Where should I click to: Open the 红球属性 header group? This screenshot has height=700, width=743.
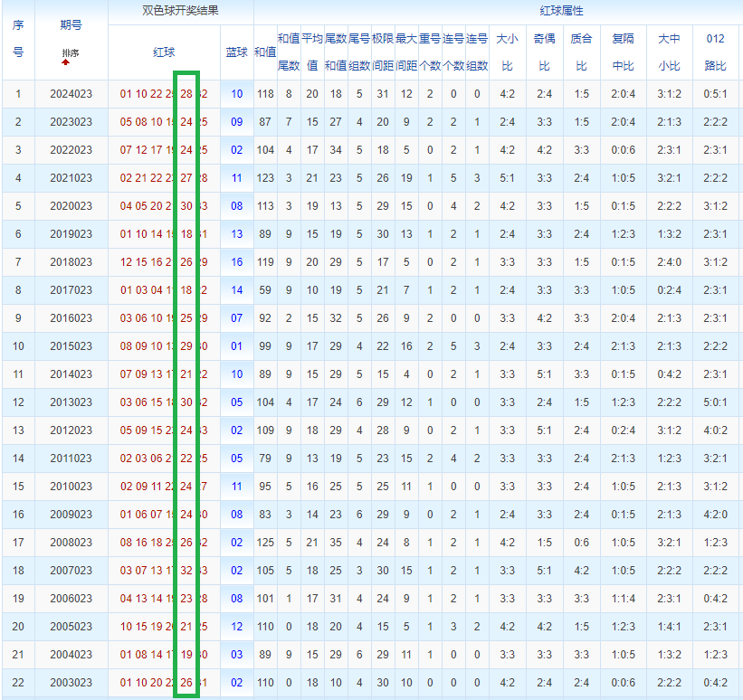[561, 11]
